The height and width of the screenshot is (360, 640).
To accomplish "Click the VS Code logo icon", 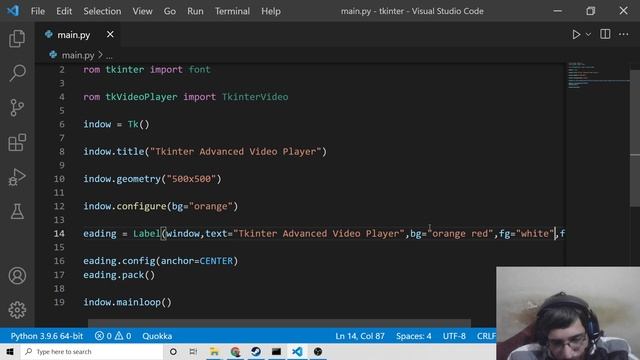I will [13, 11].
